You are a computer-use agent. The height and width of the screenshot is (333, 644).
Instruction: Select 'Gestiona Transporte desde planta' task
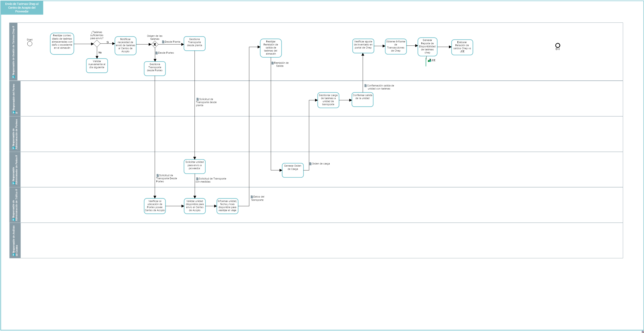[195, 44]
